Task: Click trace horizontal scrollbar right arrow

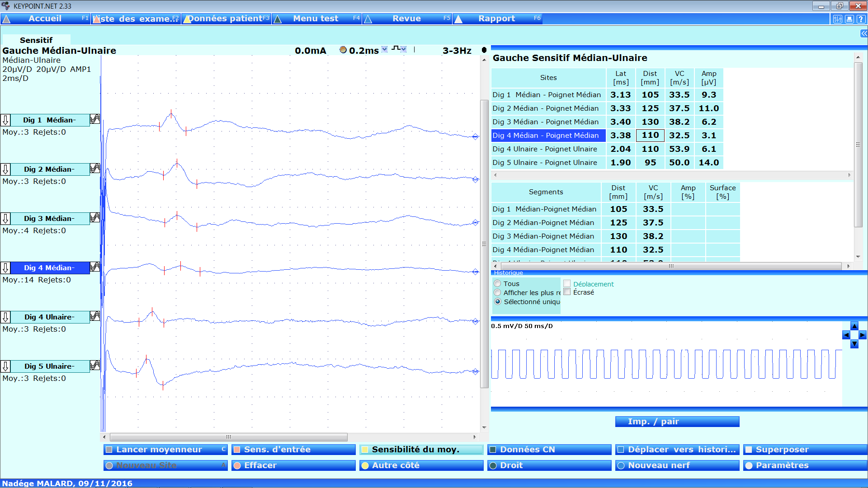Action: (475, 437)
